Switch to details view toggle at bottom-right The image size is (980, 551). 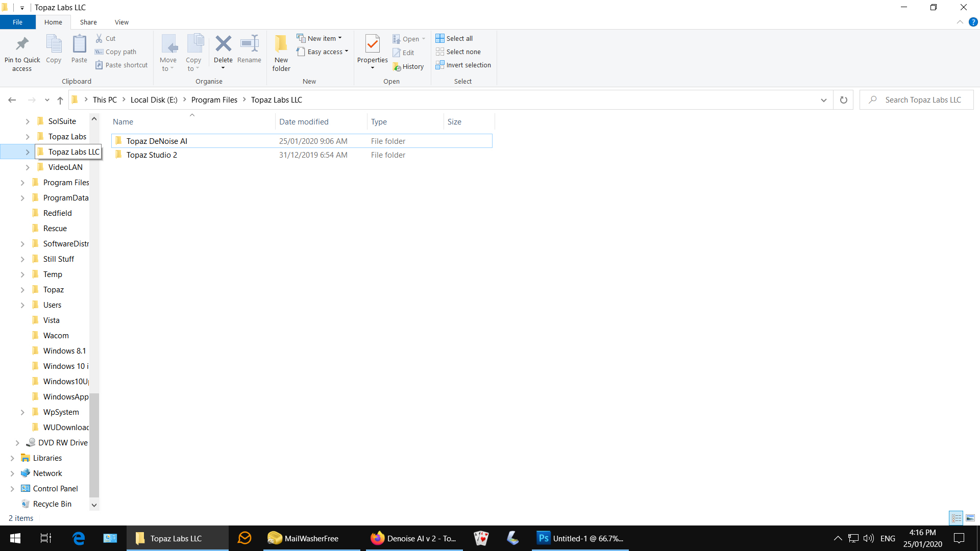coord(956,518)
